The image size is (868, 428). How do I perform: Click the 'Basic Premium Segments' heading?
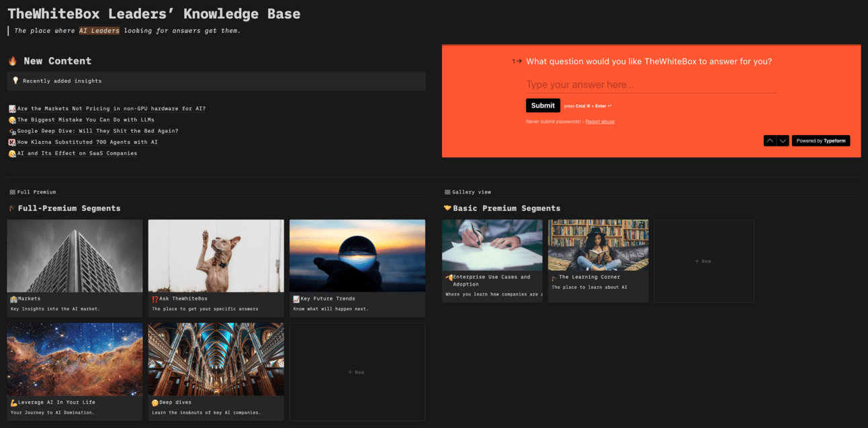pos(507,208)
